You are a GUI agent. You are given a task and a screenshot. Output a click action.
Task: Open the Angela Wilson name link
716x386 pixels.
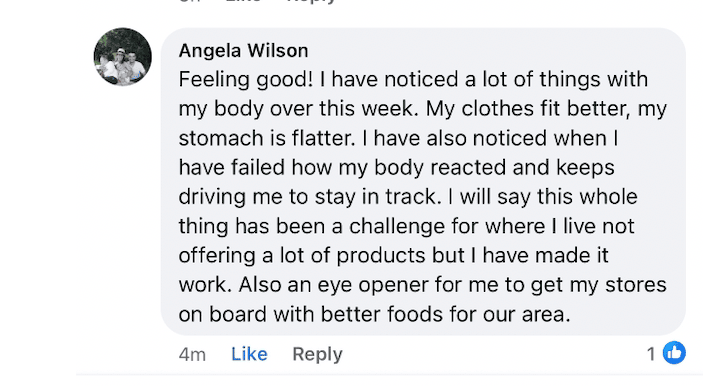[x=243, y=51]
